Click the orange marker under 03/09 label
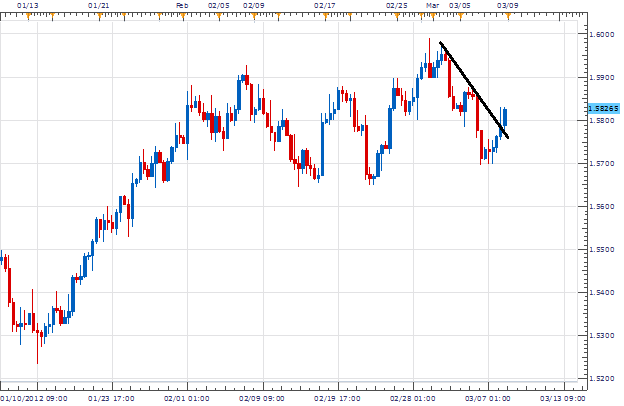Viewport: 624px width, 406px height. [x=508, y=16]
